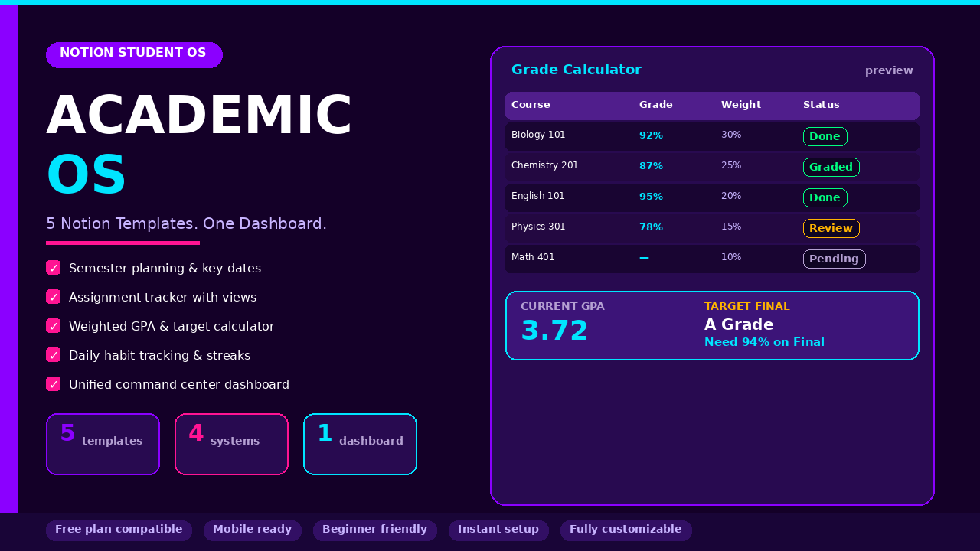The image size is (980, 551).
Task: Toggle the Assignment tracker with views checkbox
Action: coord(53,297)
